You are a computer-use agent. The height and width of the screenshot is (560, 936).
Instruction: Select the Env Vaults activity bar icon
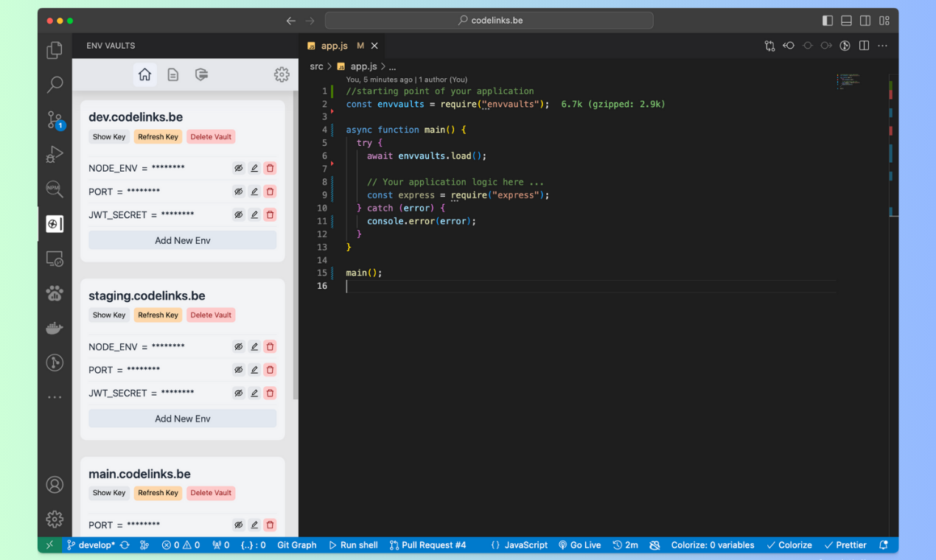point(55,224)
